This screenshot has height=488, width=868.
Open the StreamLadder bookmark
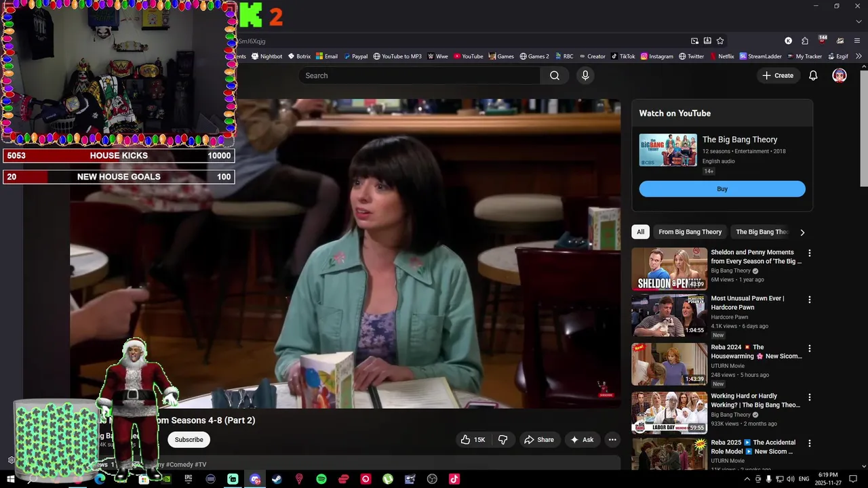click(x=760, y=56)
